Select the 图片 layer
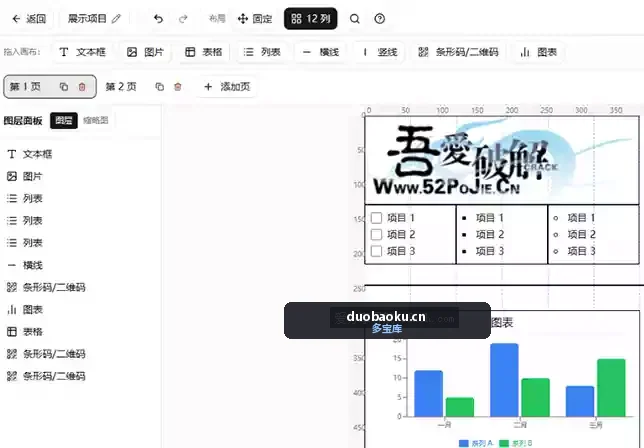Screen dimensions: 644x448 (80, 177)
